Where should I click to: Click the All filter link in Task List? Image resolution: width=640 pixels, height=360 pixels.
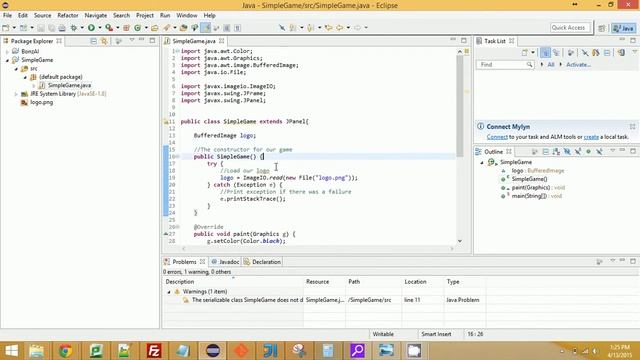click(551, 65)
